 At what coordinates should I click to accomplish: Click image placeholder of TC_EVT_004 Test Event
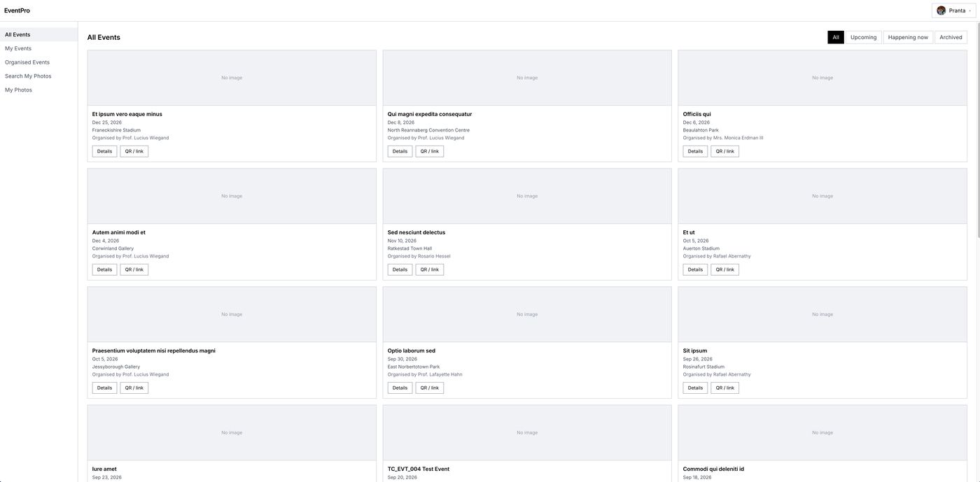(527, 432)
